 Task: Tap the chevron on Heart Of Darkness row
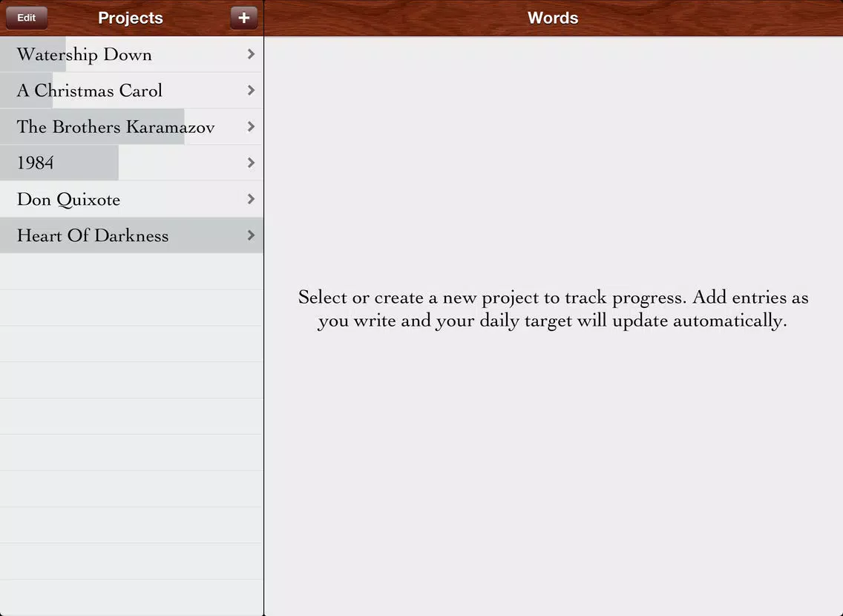click(251, 235)
